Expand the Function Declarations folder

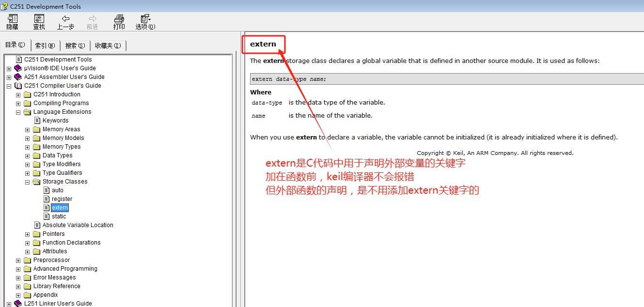(28, 243)
